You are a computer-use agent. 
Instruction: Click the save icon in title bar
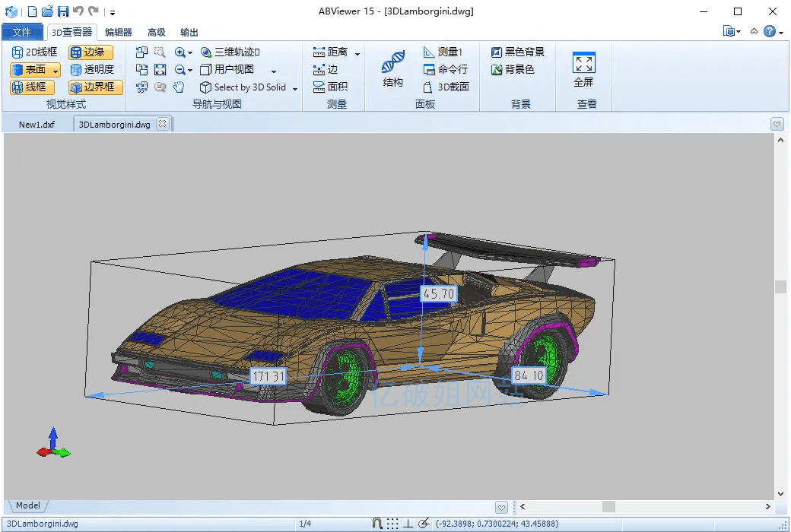[63, 11]
